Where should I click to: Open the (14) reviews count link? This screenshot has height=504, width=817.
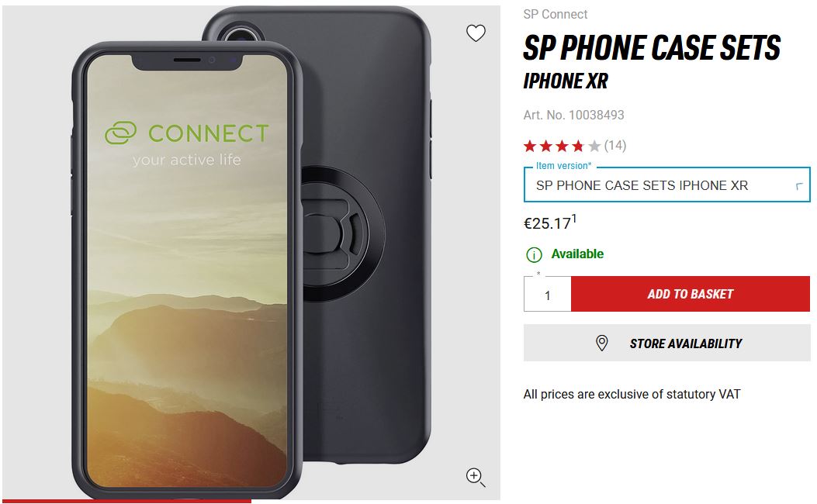[615, 145]
